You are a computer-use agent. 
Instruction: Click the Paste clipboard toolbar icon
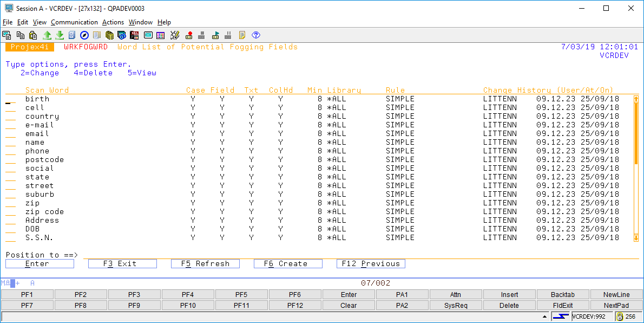click(x=33, y=35)
